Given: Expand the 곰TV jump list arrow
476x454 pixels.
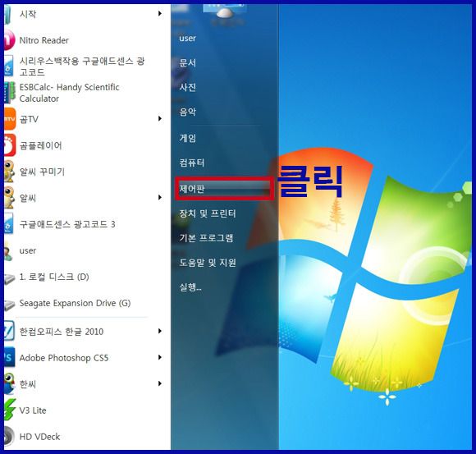Looking at the screenshot, I should pyautogui.click(x=160, y=119).
